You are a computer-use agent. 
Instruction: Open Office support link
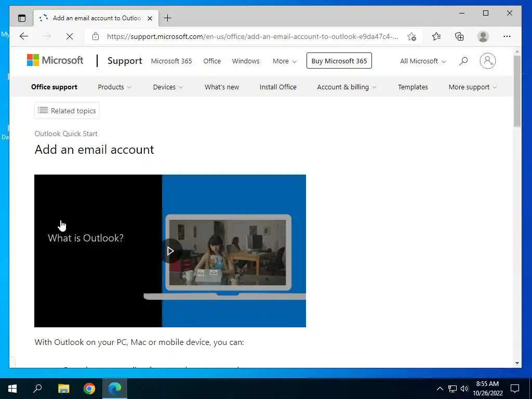point(54,87)
